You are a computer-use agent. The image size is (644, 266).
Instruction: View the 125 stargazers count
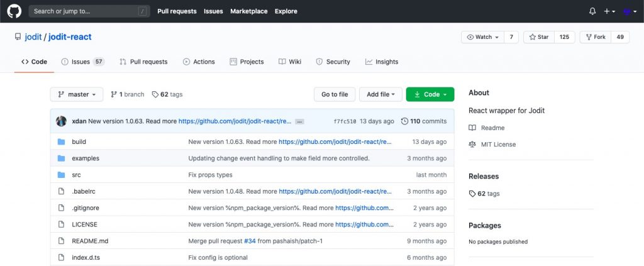point(564,37)
